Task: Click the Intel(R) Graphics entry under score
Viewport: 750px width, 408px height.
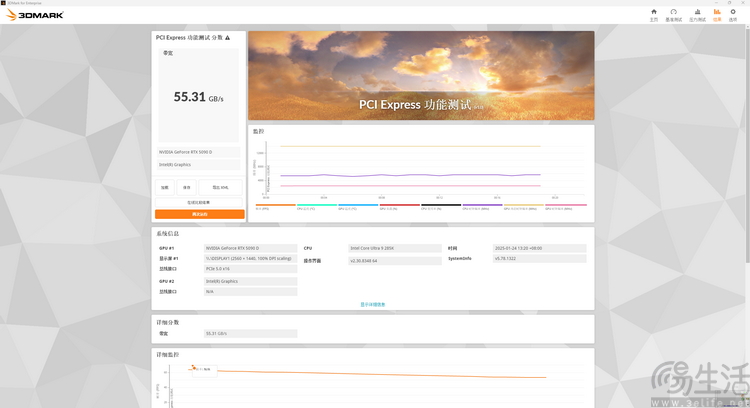Action: tap(199, 165)
